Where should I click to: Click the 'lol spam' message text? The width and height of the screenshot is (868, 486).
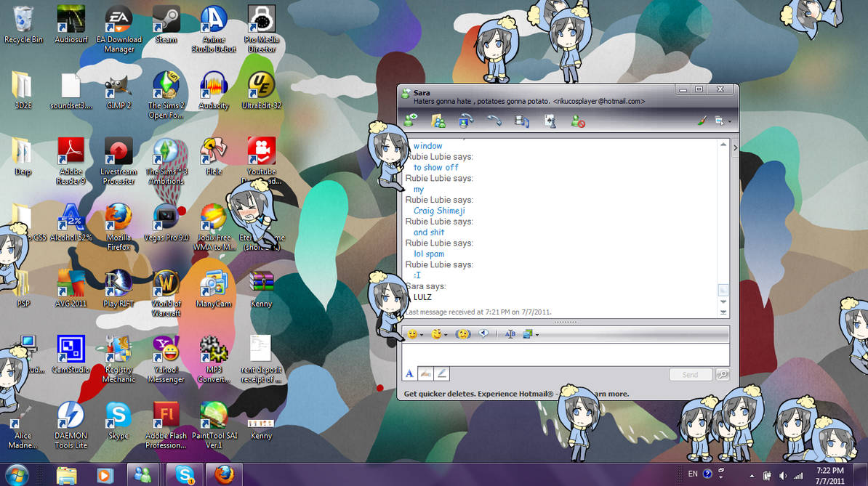coord(429,254)
